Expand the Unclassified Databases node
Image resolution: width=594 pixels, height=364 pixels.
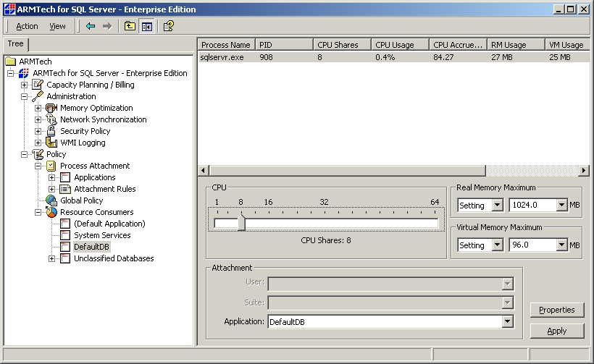point(52,259)
